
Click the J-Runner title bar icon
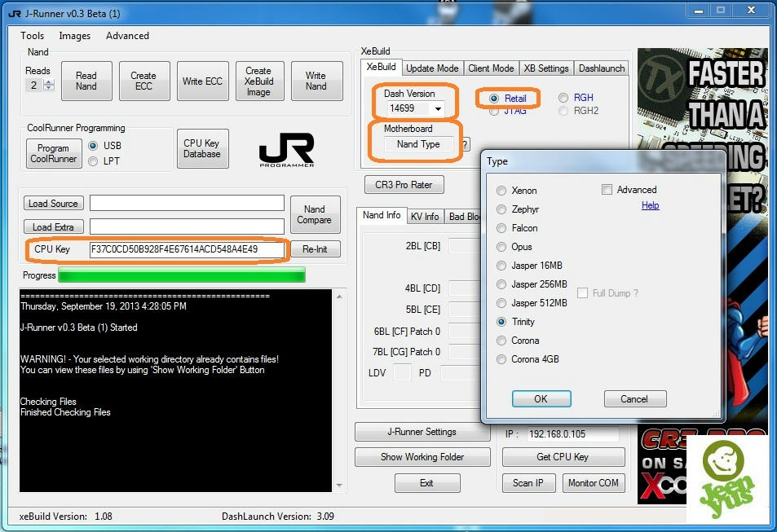click(x=14, y=11)
